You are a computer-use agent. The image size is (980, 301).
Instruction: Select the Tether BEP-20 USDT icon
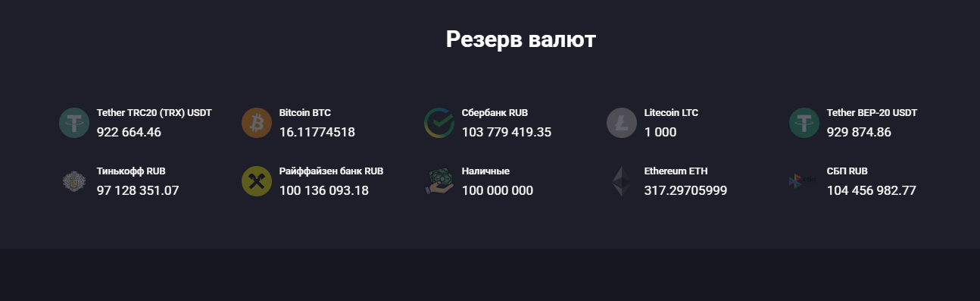click(804, 123)
